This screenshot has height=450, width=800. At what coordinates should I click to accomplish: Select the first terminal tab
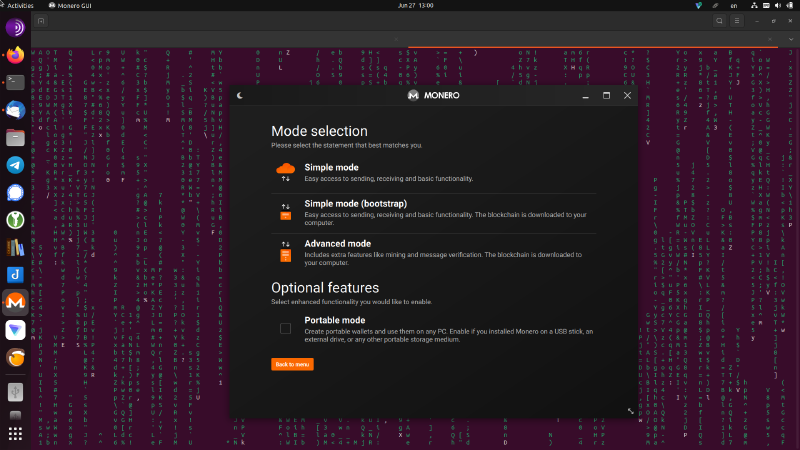[219, 39]
